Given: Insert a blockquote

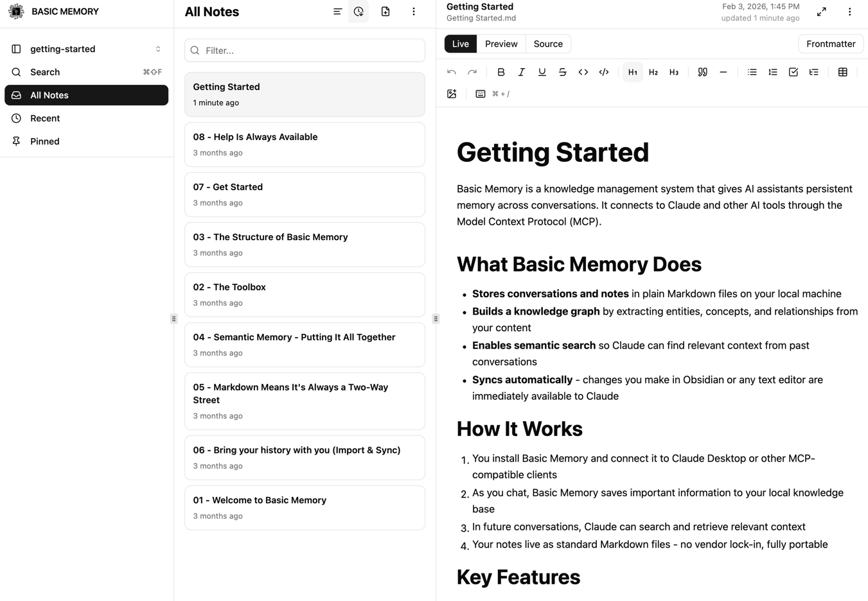Looking at the screenshot, I should pyautogui.click(x=702, y=72).
